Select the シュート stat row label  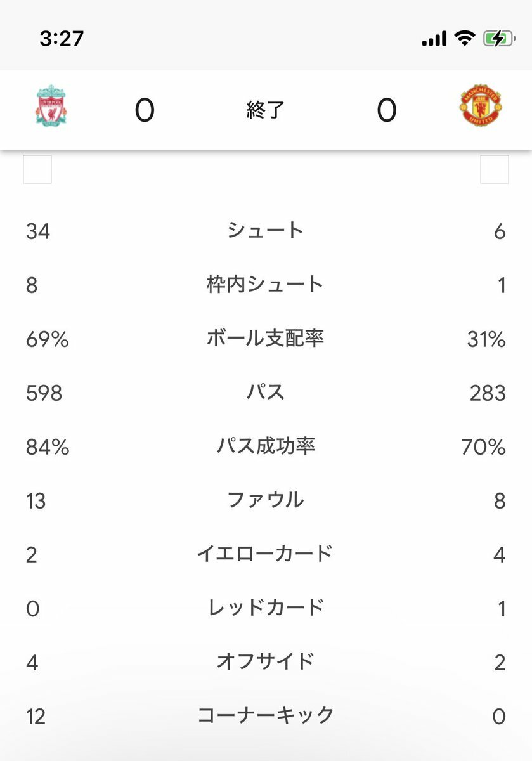[266, 231]
